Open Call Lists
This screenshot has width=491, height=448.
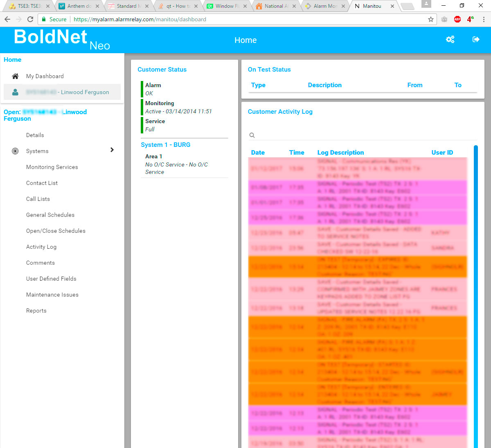click(38, 199)
